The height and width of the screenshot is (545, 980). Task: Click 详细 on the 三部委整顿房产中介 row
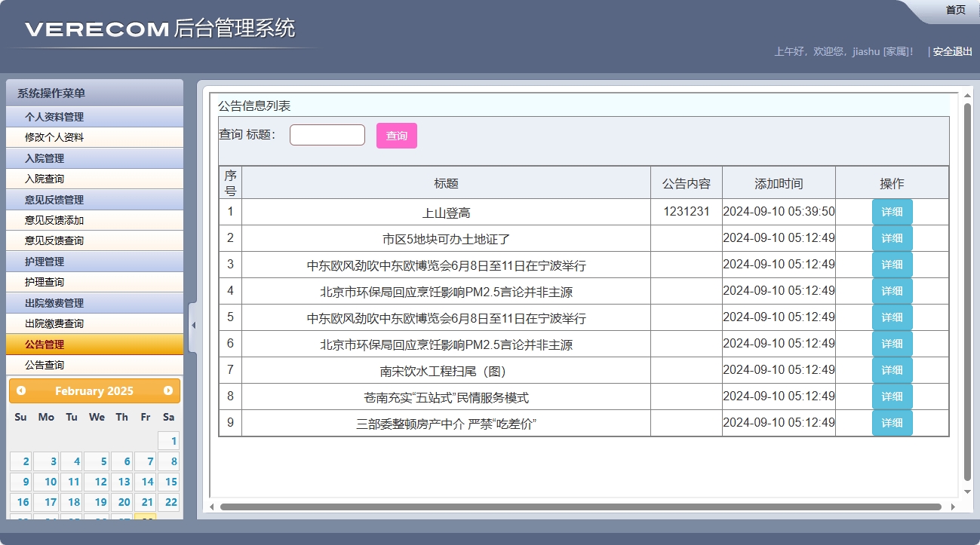(892, 423)
